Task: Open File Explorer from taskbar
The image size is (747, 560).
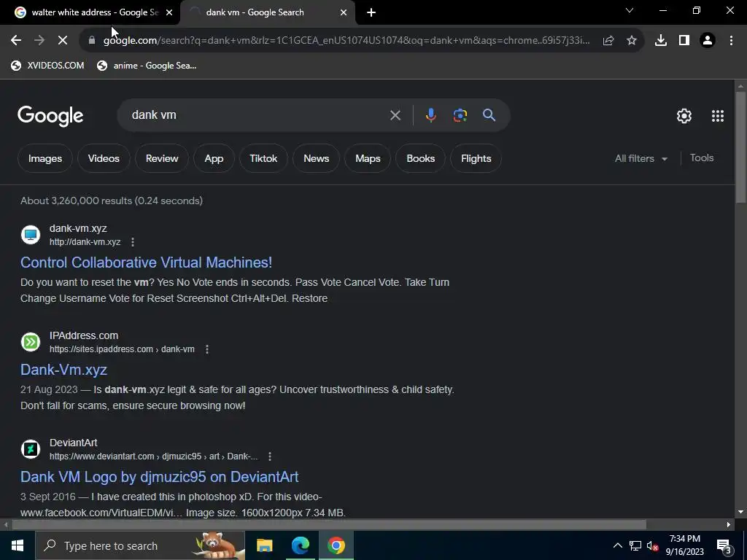Action: click(x=264, y=545)
